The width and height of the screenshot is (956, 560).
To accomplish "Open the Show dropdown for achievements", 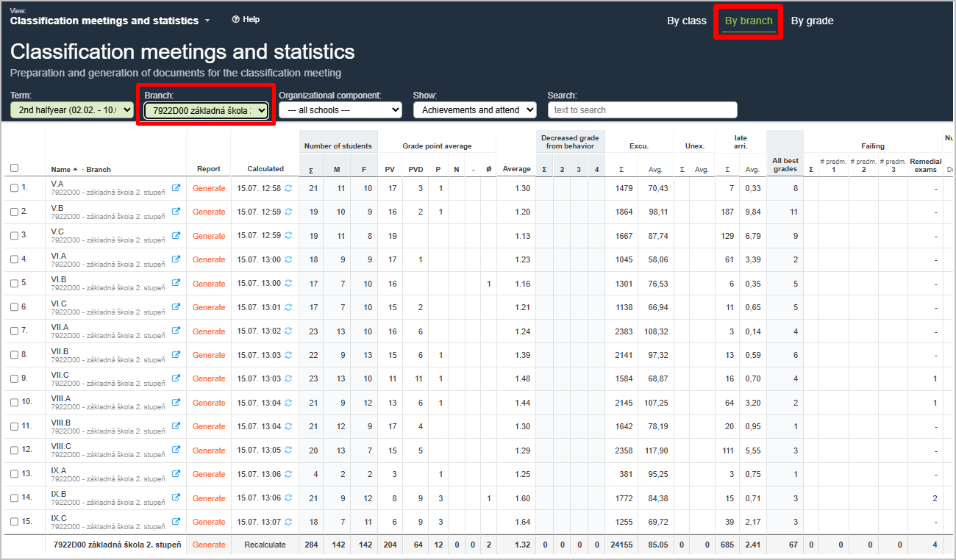I will (x=474, y=110).
